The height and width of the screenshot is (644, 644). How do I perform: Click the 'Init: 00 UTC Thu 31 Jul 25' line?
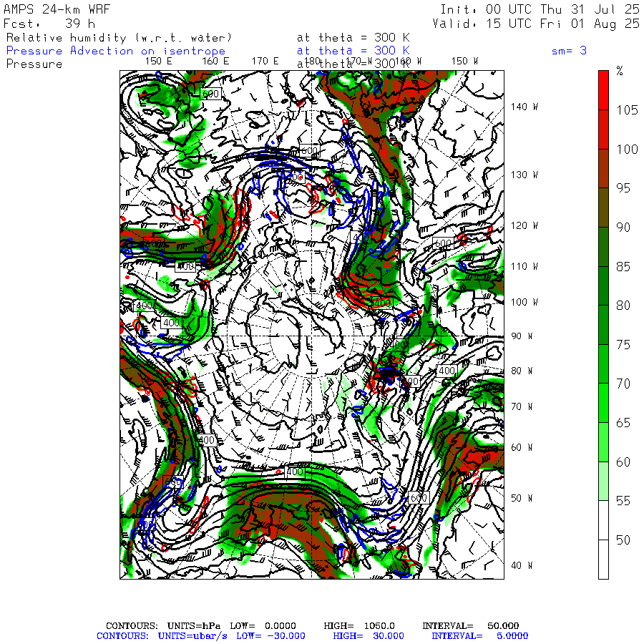540,9
